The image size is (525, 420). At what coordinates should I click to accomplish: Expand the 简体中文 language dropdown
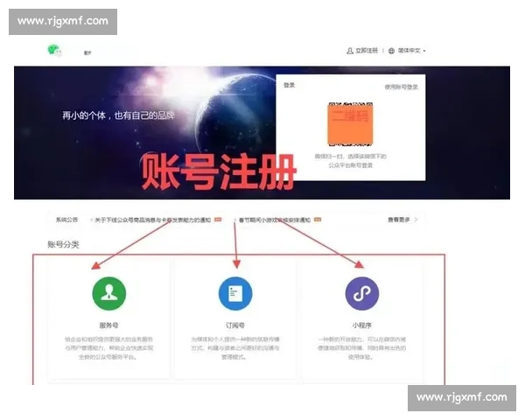click(x=411, y=51)
